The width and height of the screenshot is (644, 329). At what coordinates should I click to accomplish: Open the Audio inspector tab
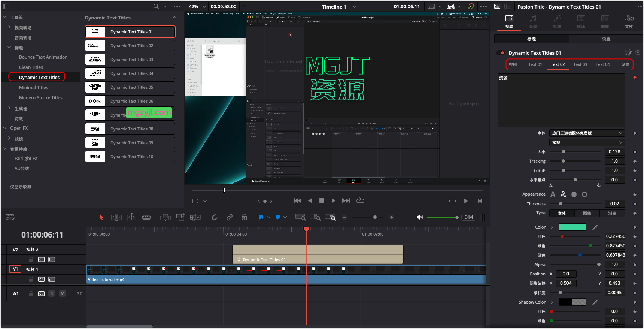pyautogui.click(x=533, y=22)
